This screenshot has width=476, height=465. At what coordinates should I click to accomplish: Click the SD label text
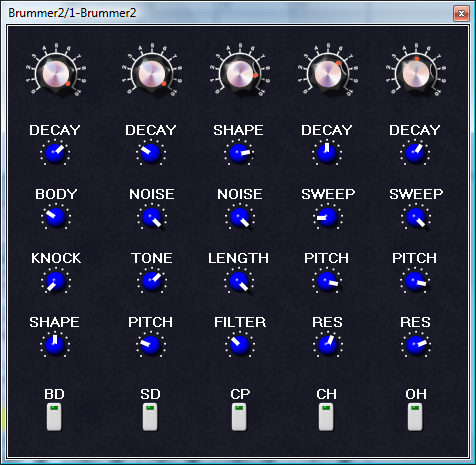click(150, 394)
